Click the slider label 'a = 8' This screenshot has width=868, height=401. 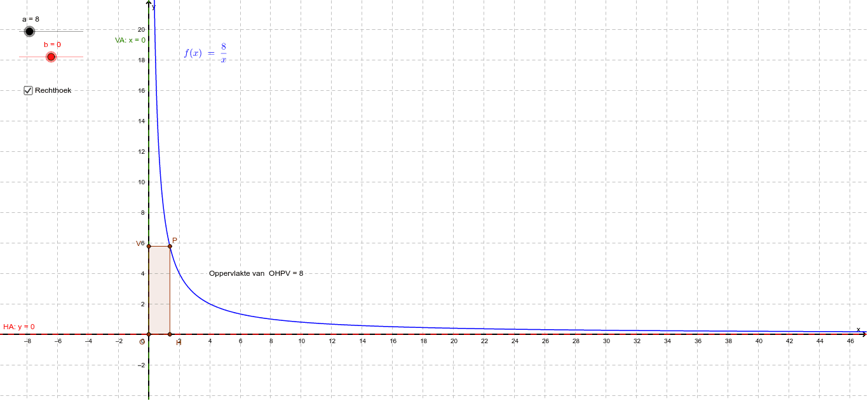point(31,19)
